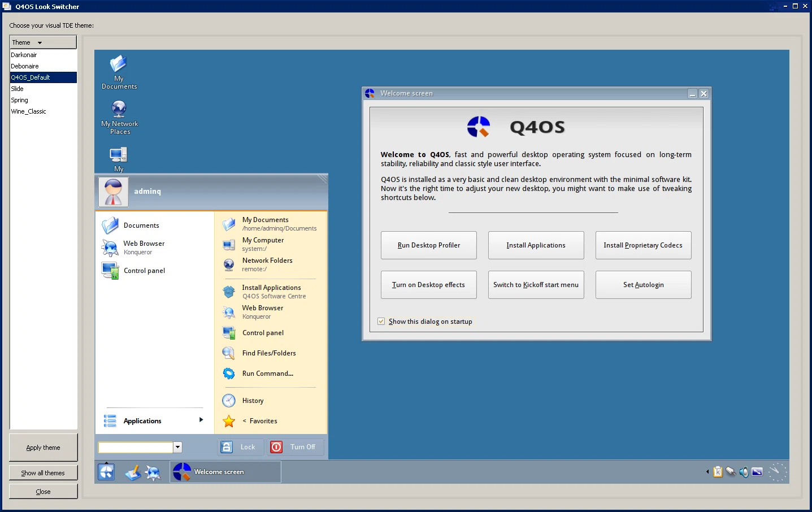Click Run Command... menu item

click(271, 374)
